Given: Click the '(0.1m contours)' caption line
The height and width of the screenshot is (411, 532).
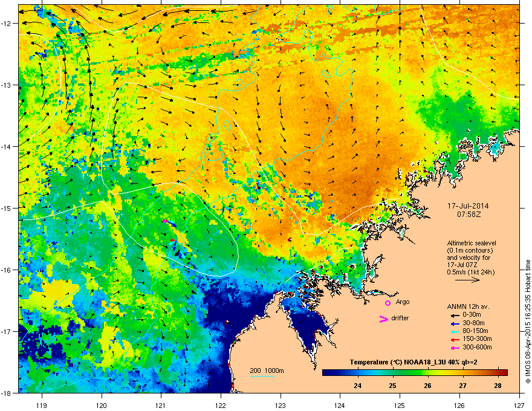Looking at the screenshot, I should coord(470,251).
